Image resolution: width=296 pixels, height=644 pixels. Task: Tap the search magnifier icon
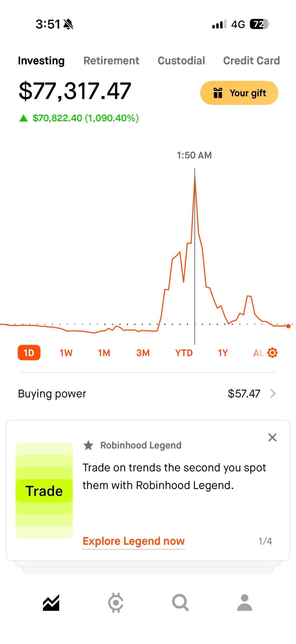tap(180, 603)
